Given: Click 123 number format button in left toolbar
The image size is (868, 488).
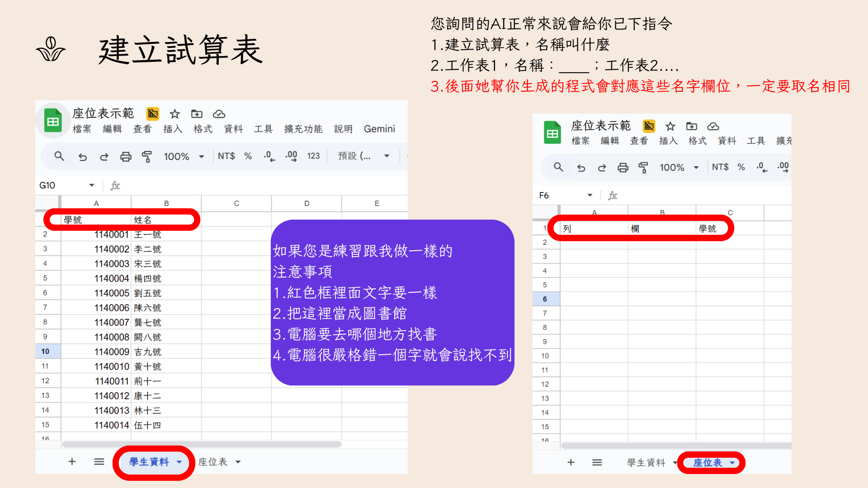Looking at the screenshot, I should point(313,156).
